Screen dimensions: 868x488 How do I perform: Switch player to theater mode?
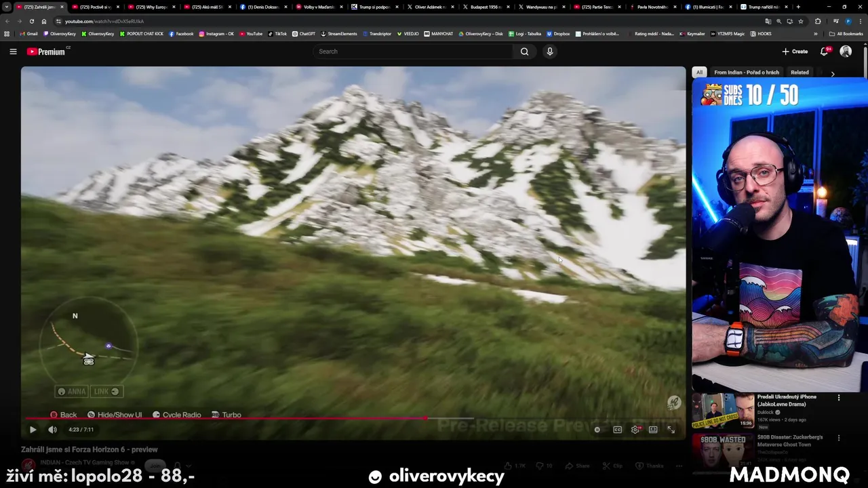point(653,429)
